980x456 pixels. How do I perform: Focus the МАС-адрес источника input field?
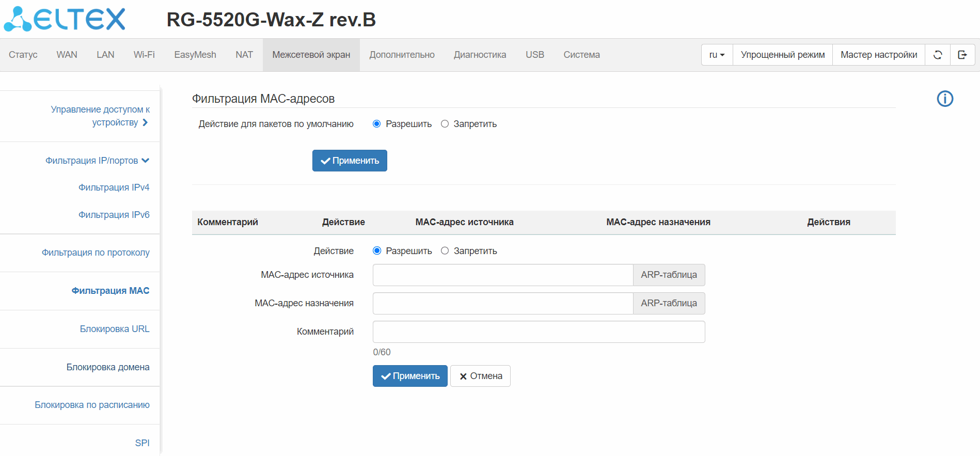click(x=503, y=275)
